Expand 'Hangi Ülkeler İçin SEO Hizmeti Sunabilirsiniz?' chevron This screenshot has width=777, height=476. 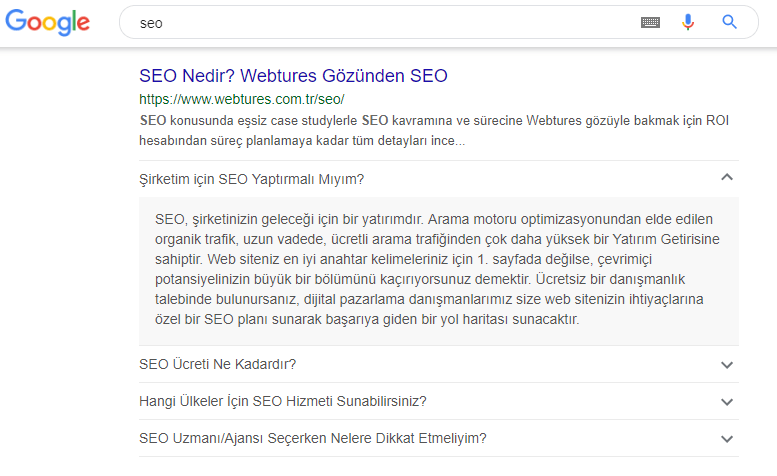pos(726,402)
